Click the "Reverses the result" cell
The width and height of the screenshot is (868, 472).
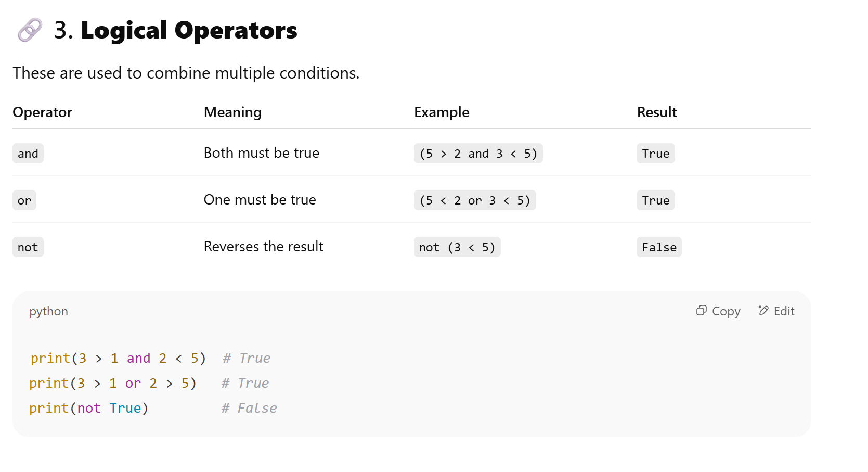[x=263, y=247]
